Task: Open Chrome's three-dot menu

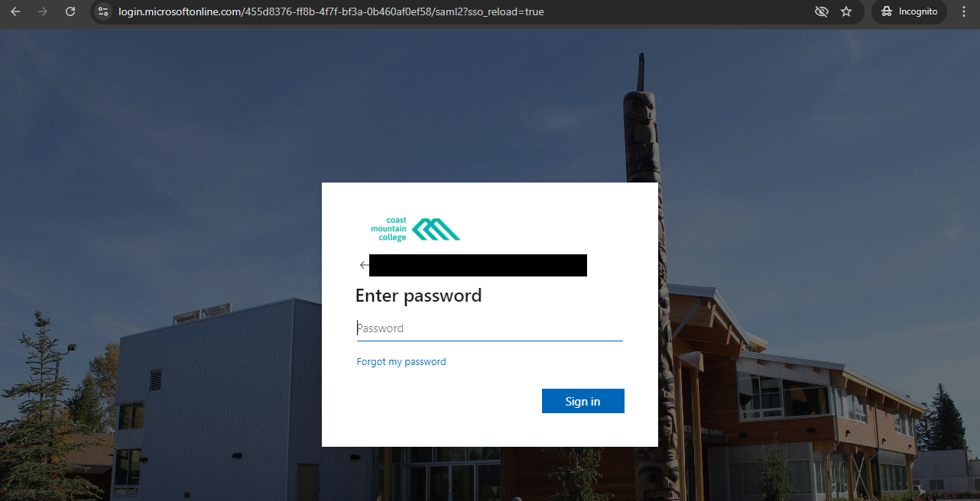Action: coord(963,11)
